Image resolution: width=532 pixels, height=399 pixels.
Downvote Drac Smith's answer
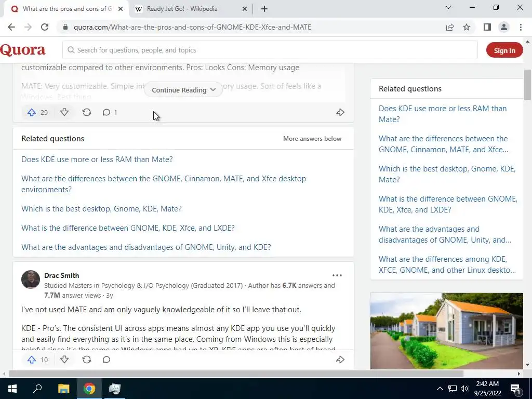click(64, 360)
